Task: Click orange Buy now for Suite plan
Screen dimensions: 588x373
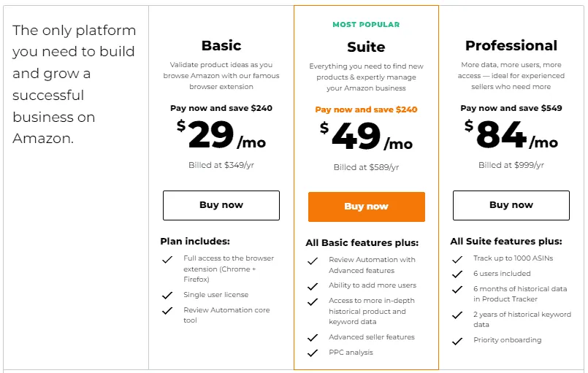Action: 367,207
